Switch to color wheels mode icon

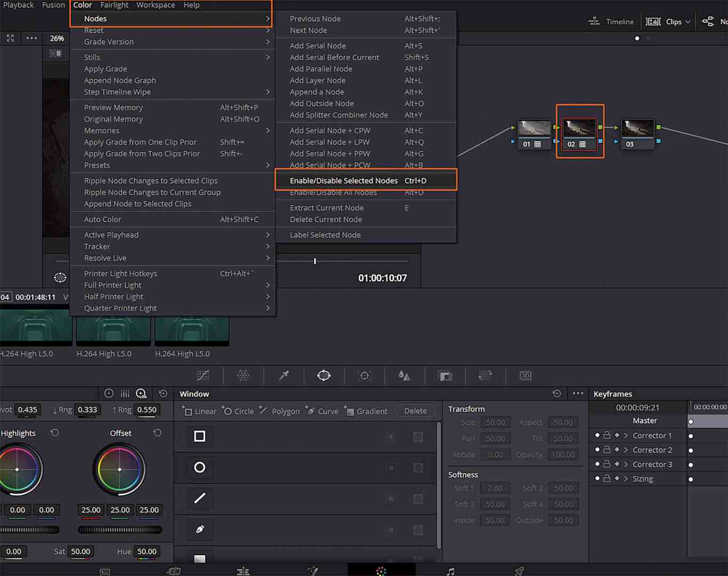(x=109, y=394)
